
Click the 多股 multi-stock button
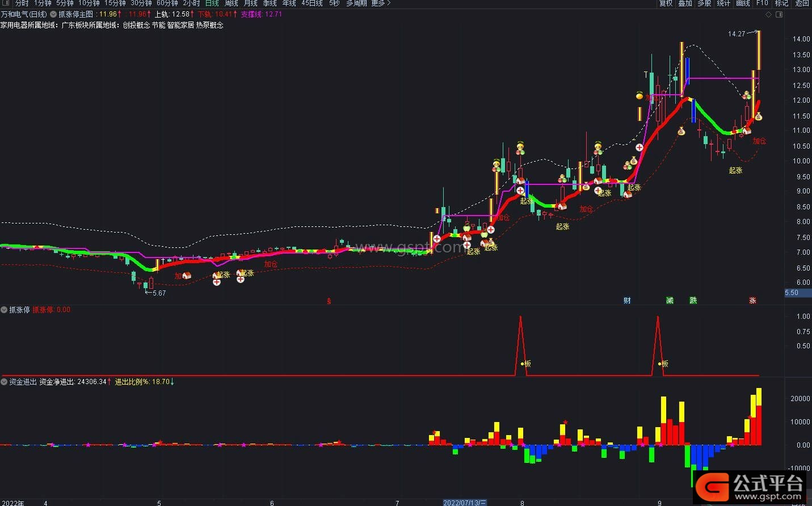pos(704,3)
